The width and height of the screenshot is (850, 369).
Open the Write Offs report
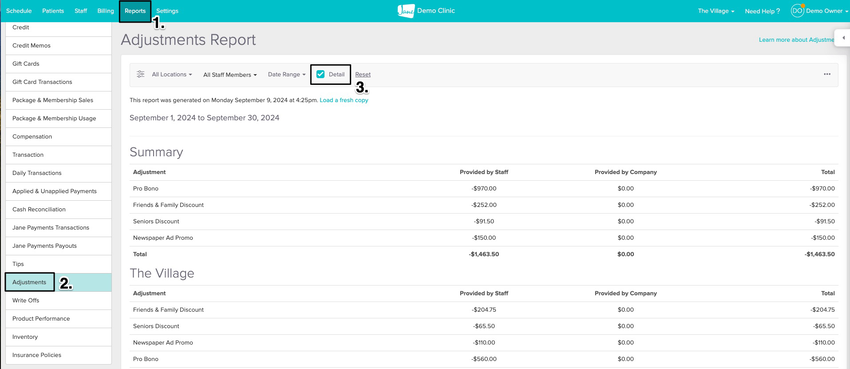pos(59,300)
